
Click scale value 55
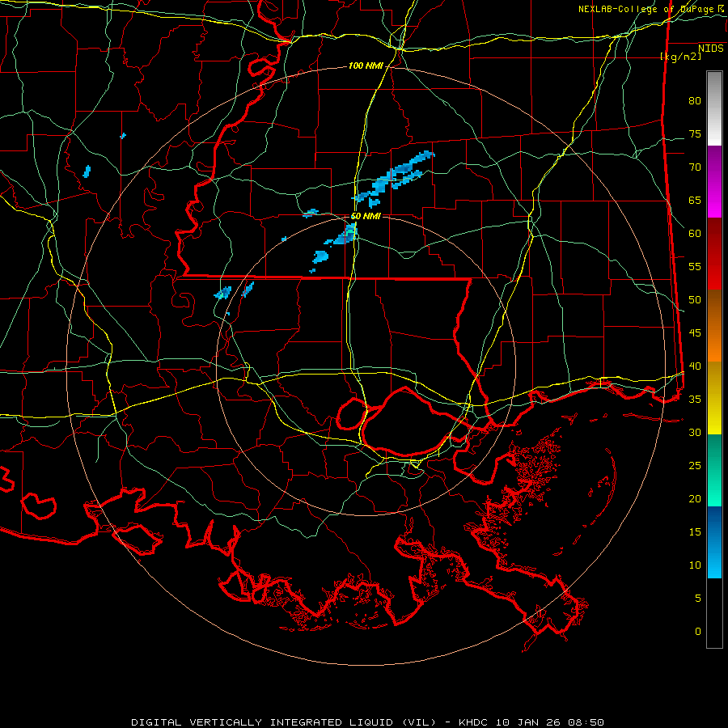[x=695, y=266]
